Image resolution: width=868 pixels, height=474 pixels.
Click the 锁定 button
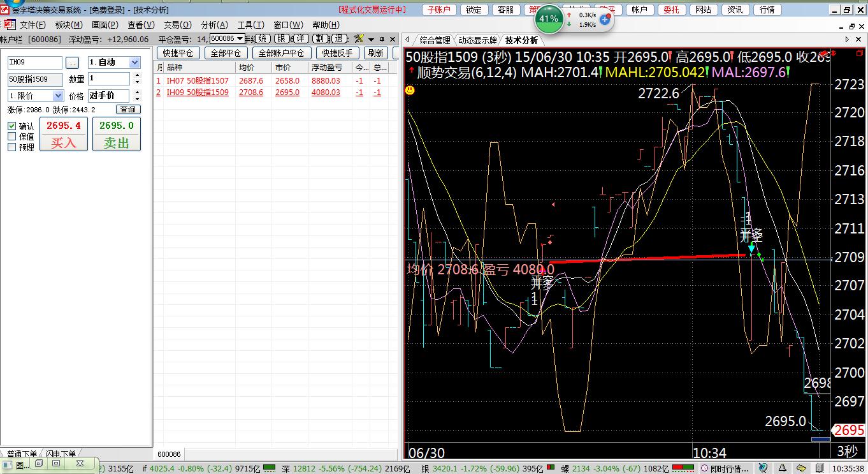coord(474,10)
